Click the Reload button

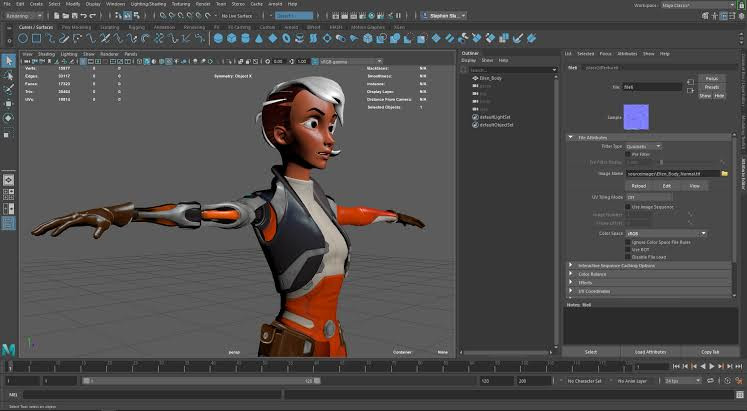tap(638, 186)
